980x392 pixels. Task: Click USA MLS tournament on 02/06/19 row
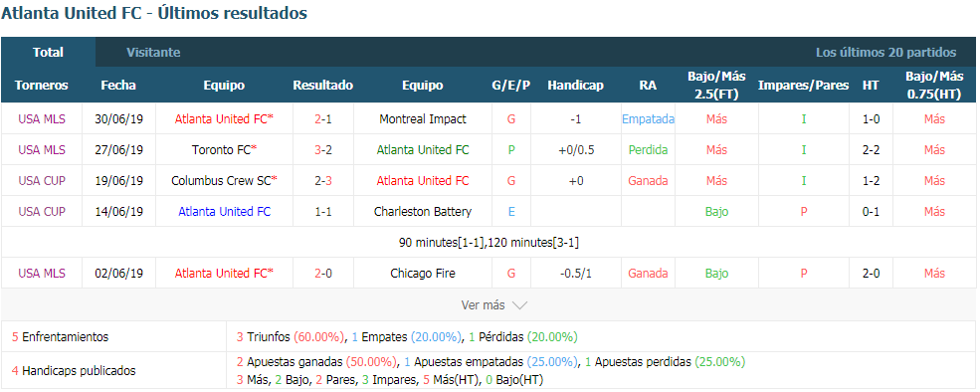point(42,274)
